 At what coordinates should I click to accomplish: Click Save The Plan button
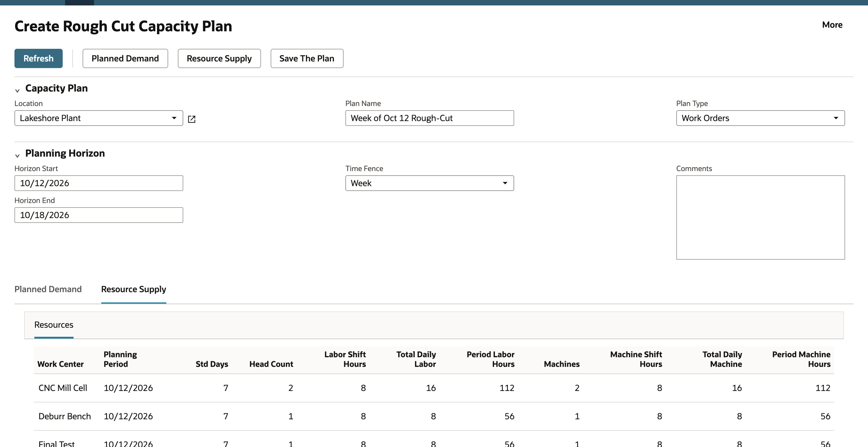(x=307, y=58)
